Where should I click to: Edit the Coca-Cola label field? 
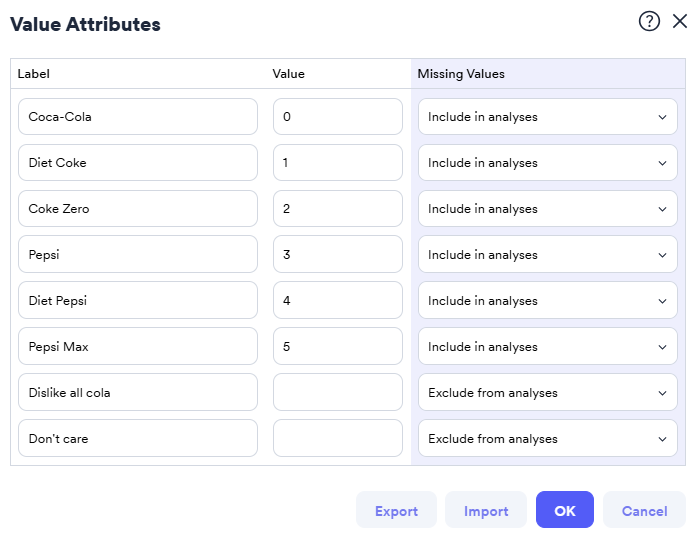click(138, 117)
